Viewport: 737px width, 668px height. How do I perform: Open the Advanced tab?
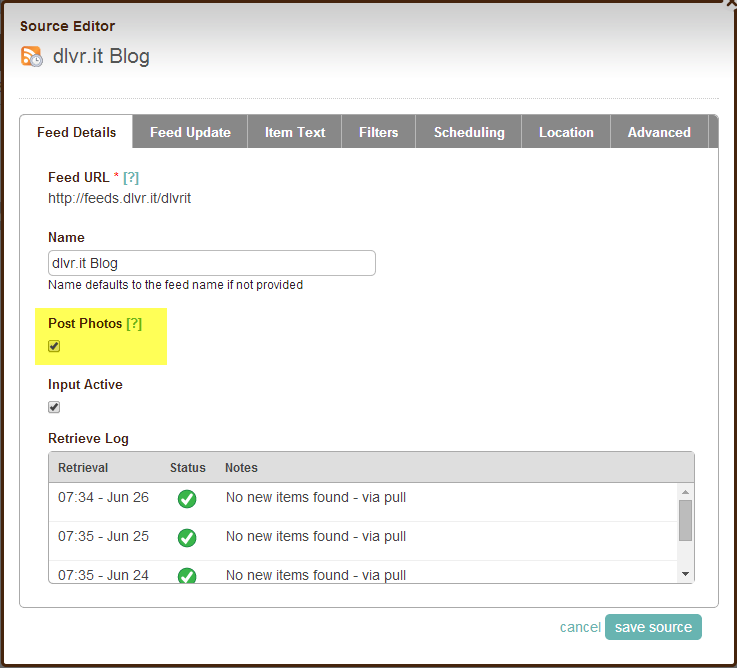659,132
